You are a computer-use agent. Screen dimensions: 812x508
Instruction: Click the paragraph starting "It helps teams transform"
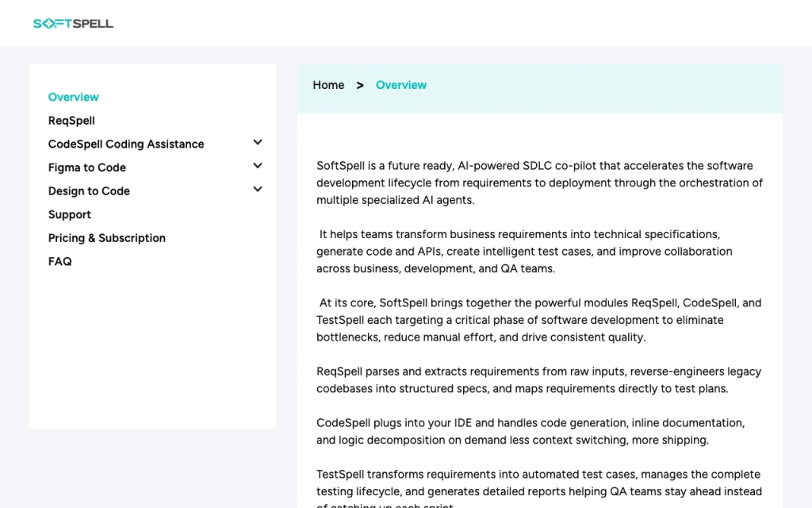(524, 252)
